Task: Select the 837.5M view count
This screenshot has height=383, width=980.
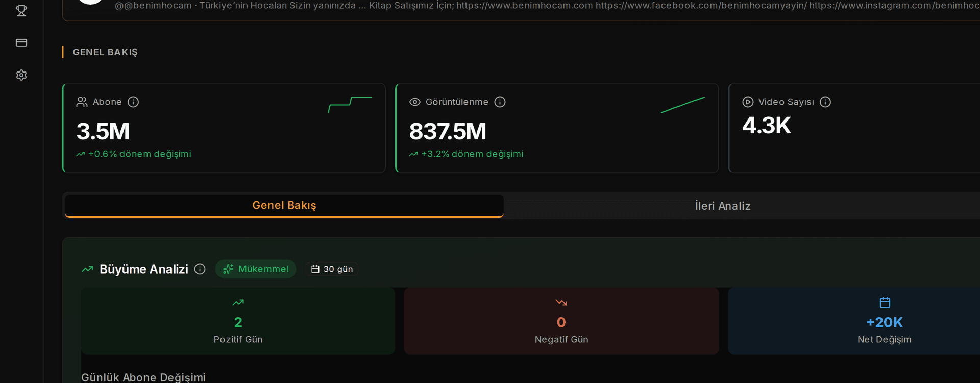Action: coord(448,132)
